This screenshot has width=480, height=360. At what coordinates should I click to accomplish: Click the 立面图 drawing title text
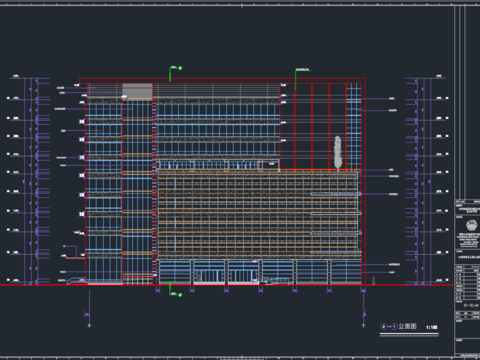pos(408,327)
